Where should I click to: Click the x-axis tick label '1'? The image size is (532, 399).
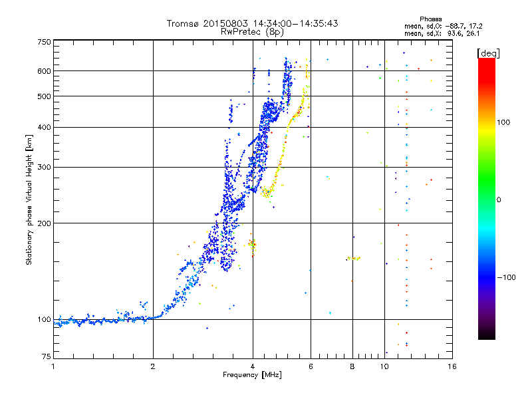pos(53,366)
